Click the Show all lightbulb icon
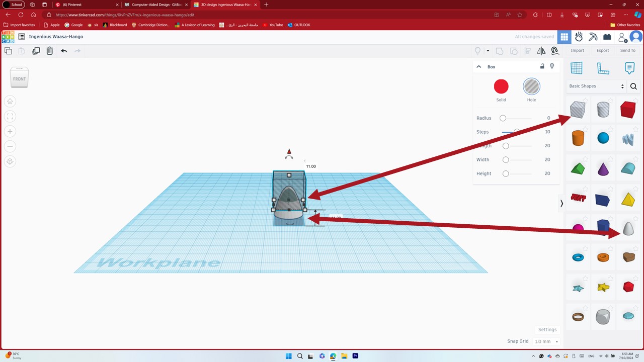Screen dimensions: 644x362 (478, 51)
